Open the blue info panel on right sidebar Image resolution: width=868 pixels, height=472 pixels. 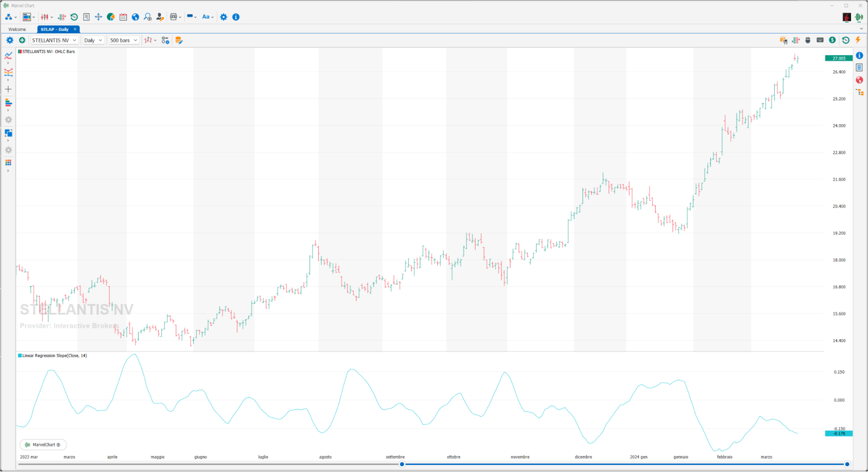point(859,56)
